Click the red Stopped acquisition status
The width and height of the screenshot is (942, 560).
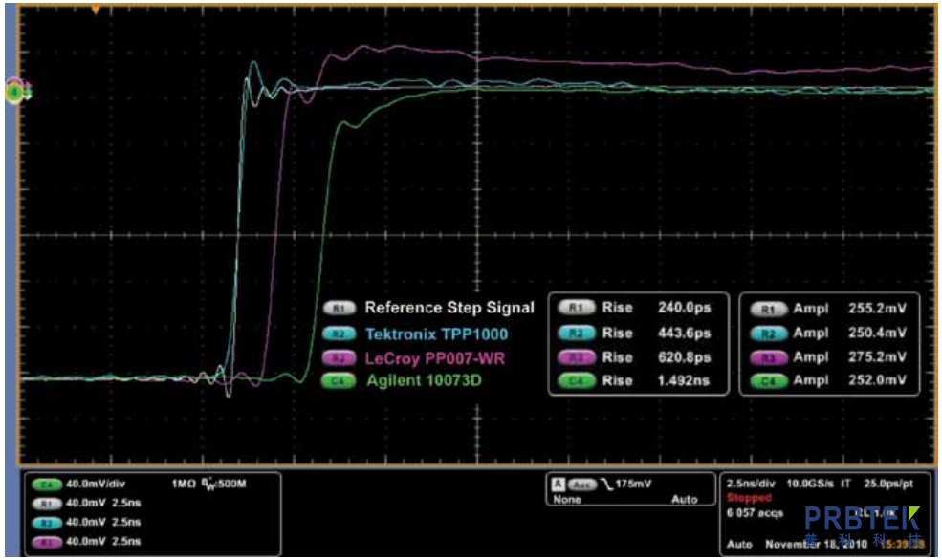tap(749, 498)
